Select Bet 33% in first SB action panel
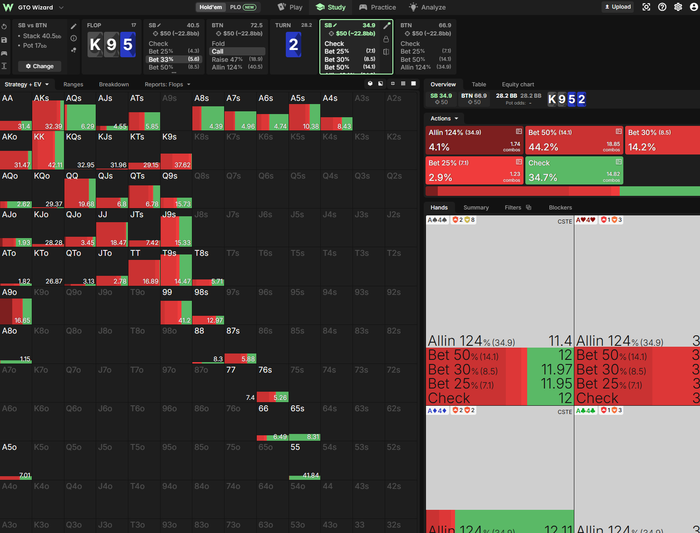 click(174, 59)
